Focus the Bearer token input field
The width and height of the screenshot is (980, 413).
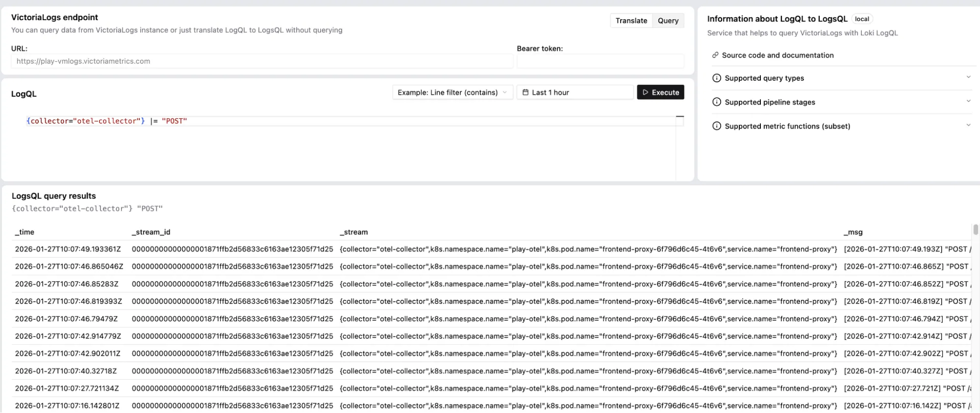click(x=600, y=61)
